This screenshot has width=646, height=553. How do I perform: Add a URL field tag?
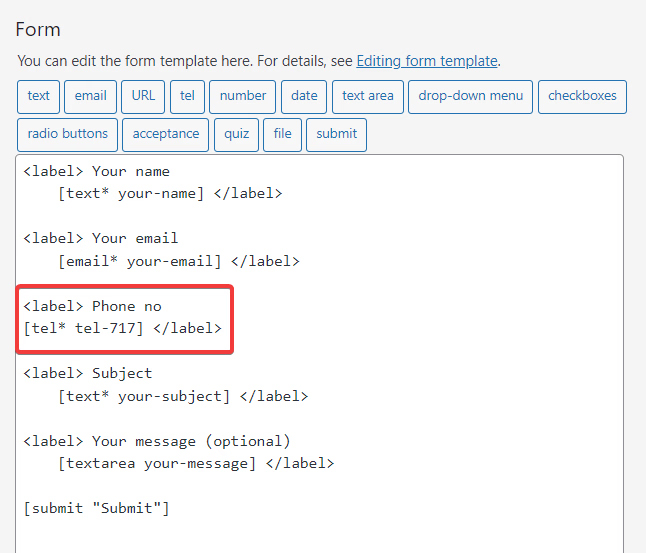(143, 96)
